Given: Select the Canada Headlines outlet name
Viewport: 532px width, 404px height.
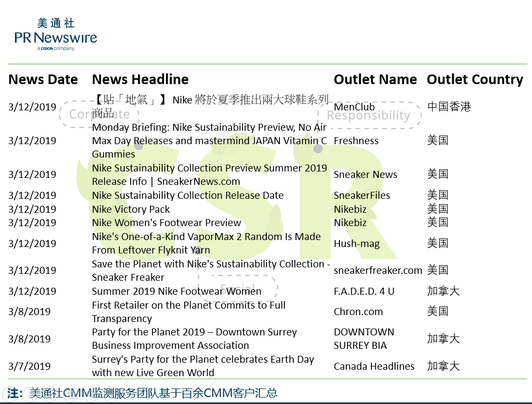Looking at the screenshot, I should (x=374, y=366).
